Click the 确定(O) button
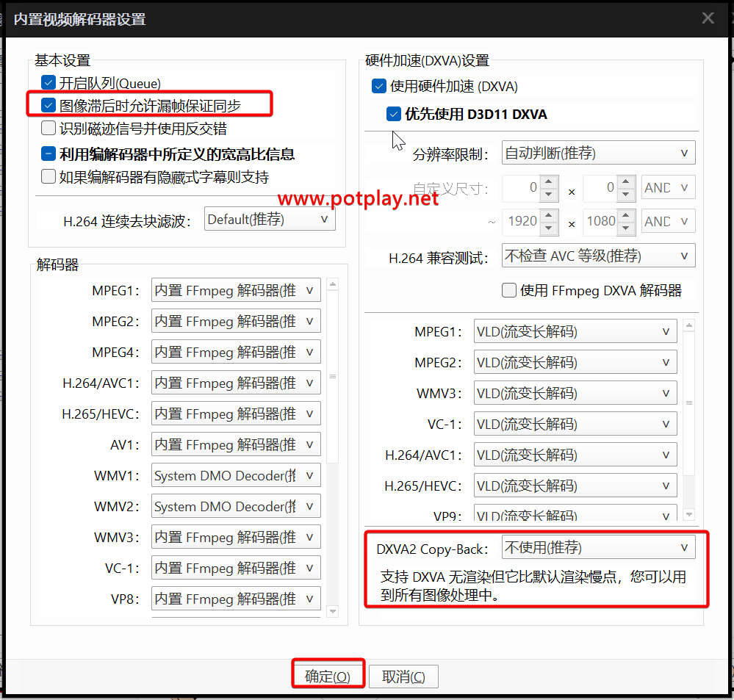The image size is (734, 700). click(327, 676)
